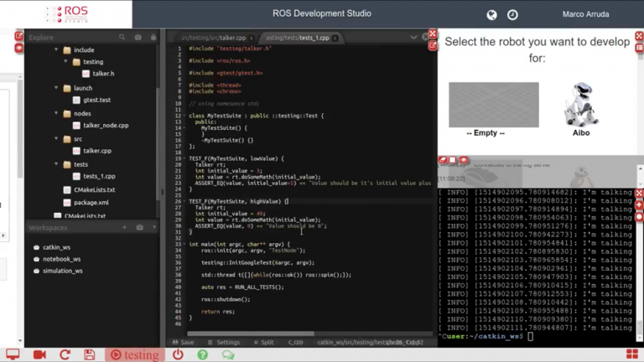This screenshot has height=362, width=644.
Task: Collapse the nodes folder
Action: [56, 113]
